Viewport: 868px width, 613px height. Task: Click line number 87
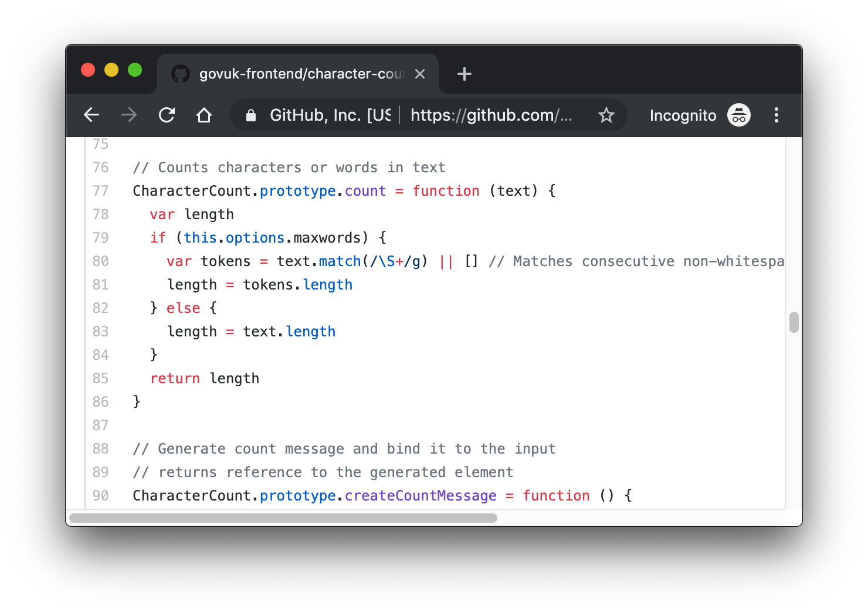(x=101, y=425)
